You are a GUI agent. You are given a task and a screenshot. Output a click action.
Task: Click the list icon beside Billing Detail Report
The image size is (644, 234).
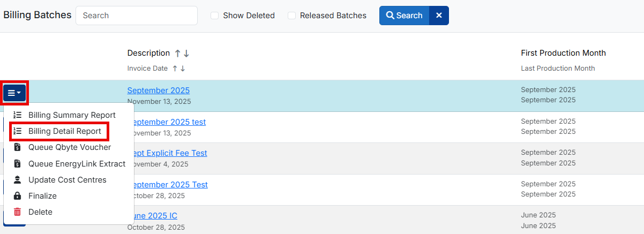point(17,131)
